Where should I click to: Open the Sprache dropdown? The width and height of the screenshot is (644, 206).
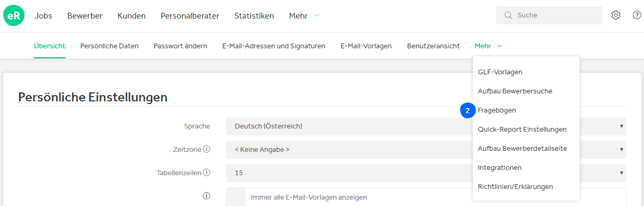pyautogui.click(x=426, y=126)
